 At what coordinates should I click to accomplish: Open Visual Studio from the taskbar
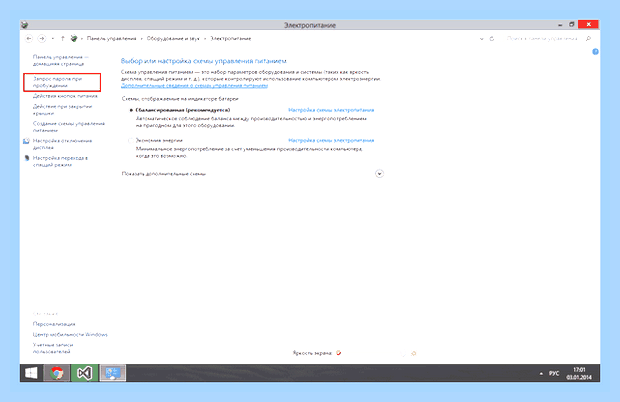[x=84, y=373]
